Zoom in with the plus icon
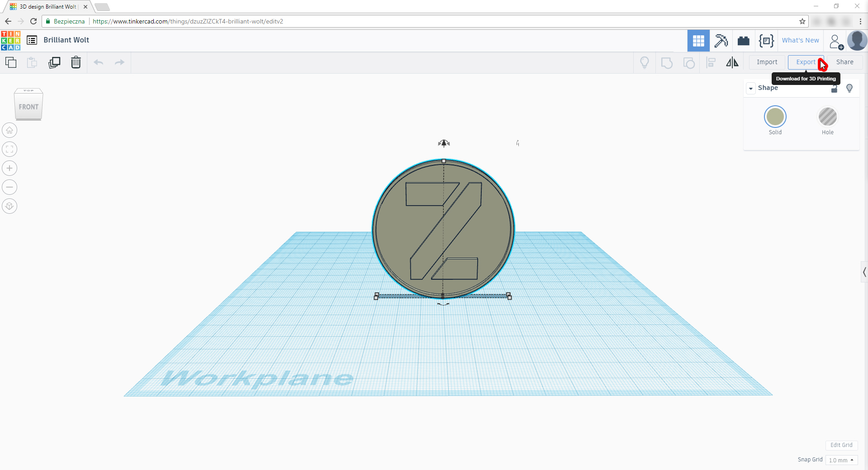Viewport: 868px width, 470px height. point(9,169)
